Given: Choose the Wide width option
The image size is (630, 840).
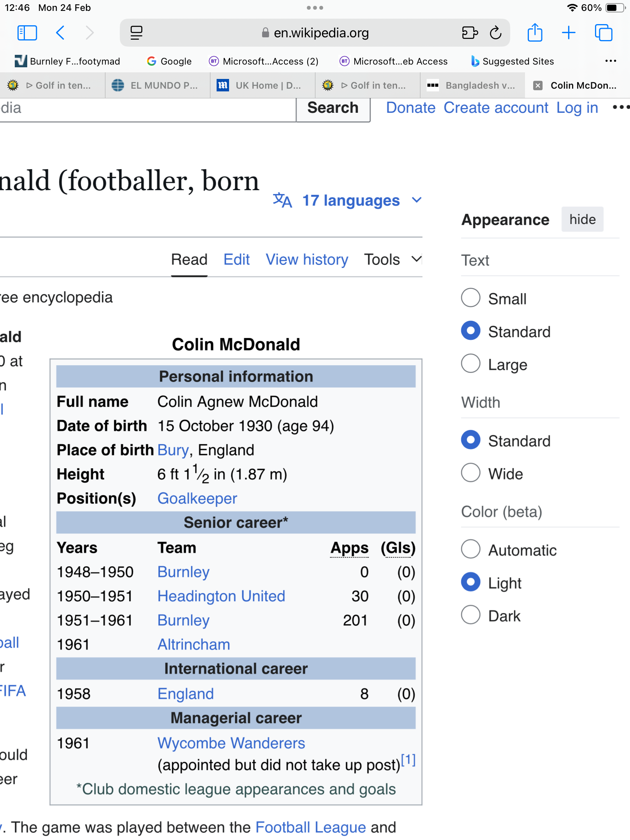Looking at the screenshot, I should point(471,473).
